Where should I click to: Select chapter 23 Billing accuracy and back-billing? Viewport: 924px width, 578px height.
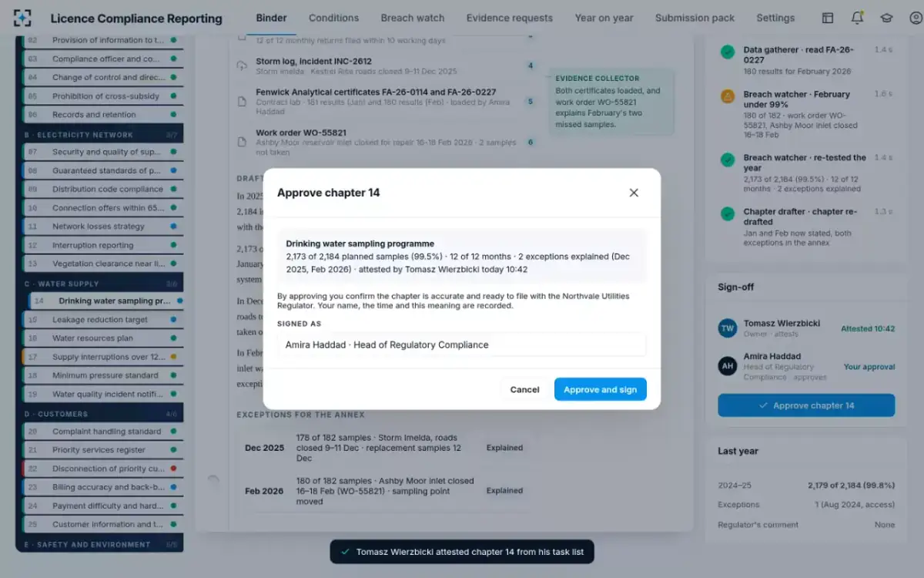coord(103,487)
